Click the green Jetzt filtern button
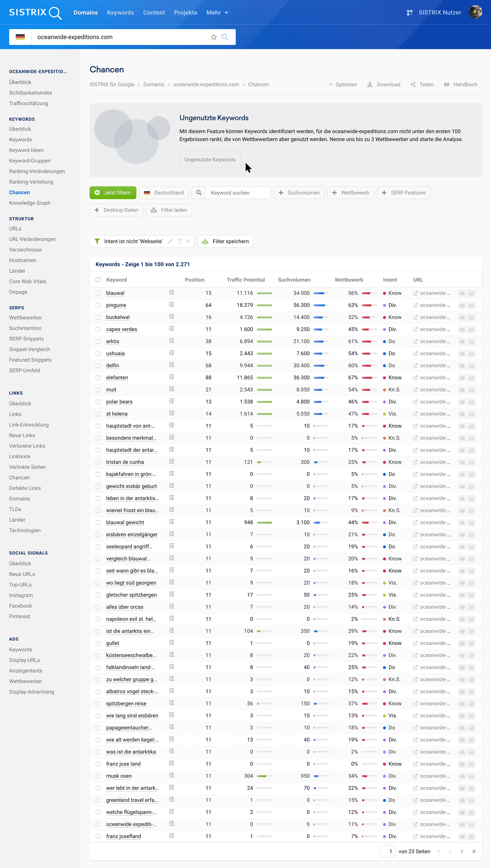This screenshot has height=868, width=491. [113, 193]
